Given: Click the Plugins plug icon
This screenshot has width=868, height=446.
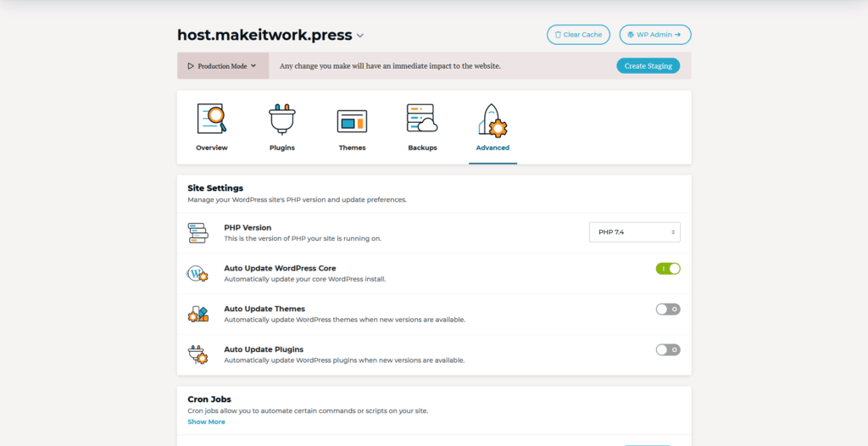Looking at the screenshot, I should click(281, 119).
